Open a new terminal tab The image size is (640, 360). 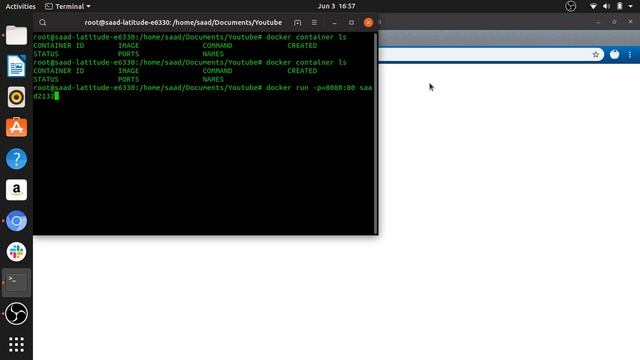pyautogui.click(x=298, y=22)
